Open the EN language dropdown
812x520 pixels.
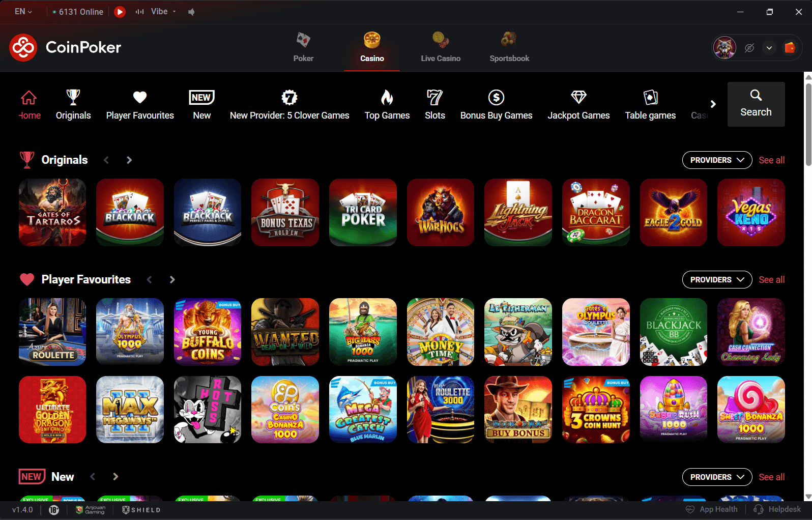(x=23, y=11)
